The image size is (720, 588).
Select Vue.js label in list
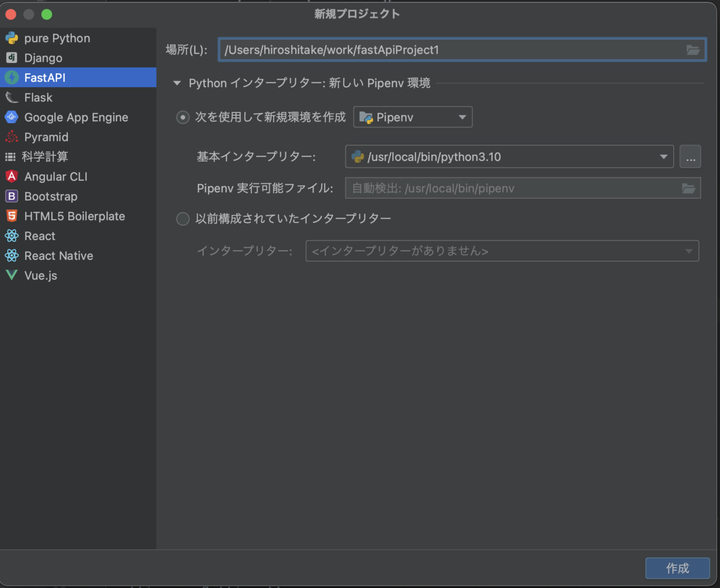(x=41, y=276)
